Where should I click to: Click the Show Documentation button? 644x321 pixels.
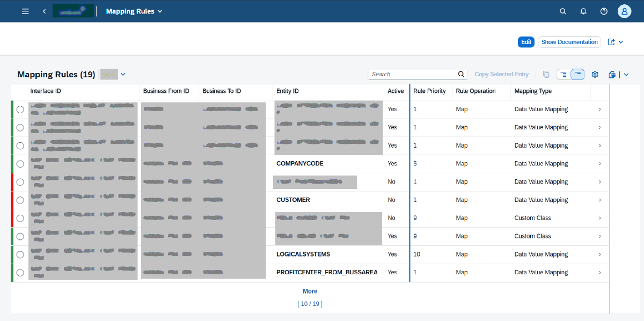(569, 42)
